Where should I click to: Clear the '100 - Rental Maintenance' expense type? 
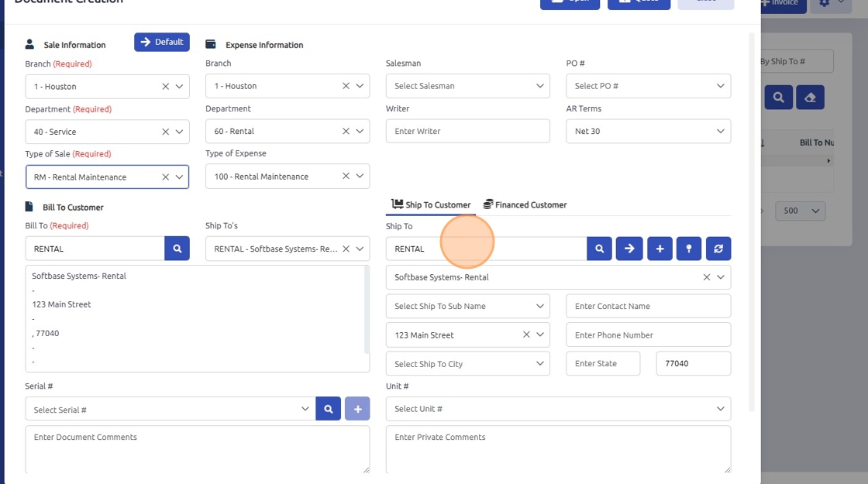pos(346,176)
